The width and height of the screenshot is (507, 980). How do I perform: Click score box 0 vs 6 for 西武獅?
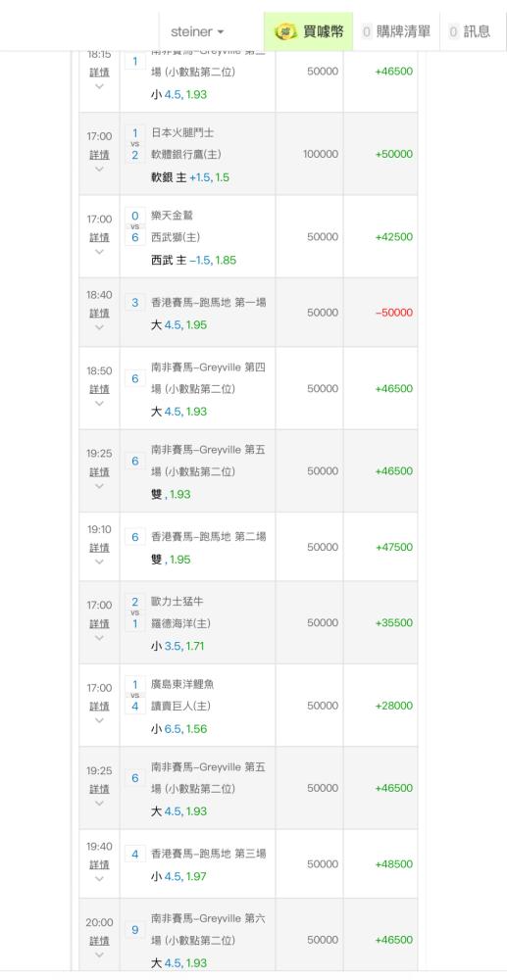pos(135,226)
